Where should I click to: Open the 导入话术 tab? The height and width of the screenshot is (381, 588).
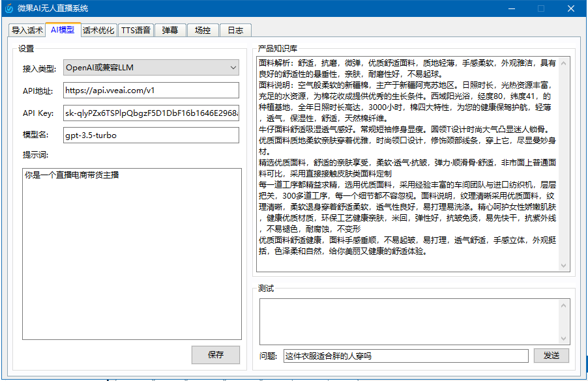tap(27, 30)
